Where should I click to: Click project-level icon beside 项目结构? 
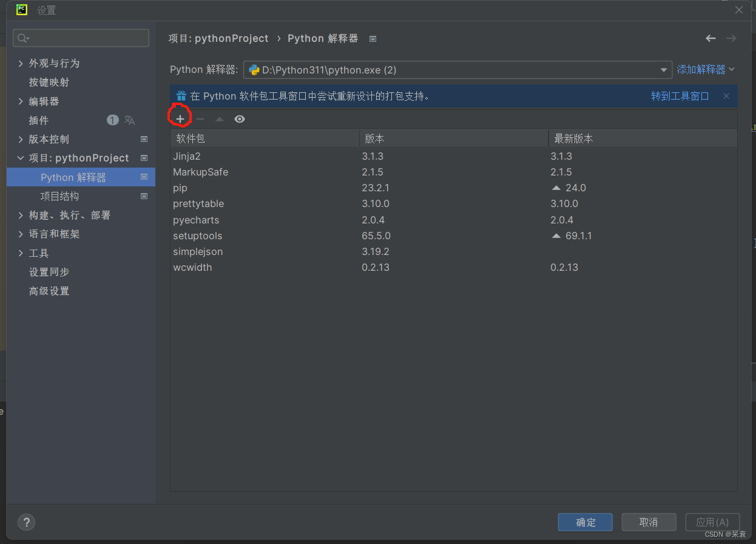(144, 196)
